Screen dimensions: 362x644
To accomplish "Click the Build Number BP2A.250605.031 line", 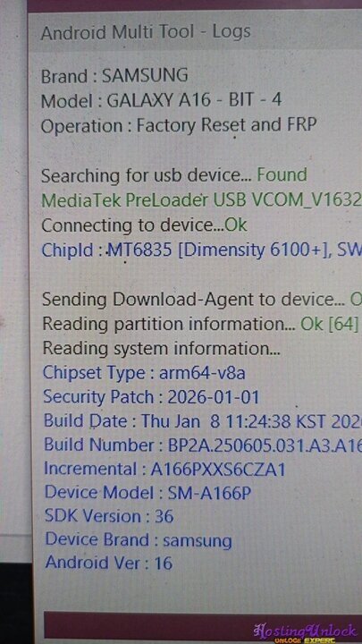I will point(202,445).
